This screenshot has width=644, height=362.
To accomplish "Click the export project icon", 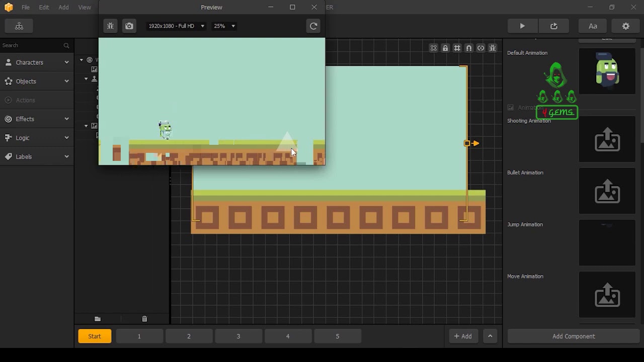I will pyautogui.click(x=554, y=26).
